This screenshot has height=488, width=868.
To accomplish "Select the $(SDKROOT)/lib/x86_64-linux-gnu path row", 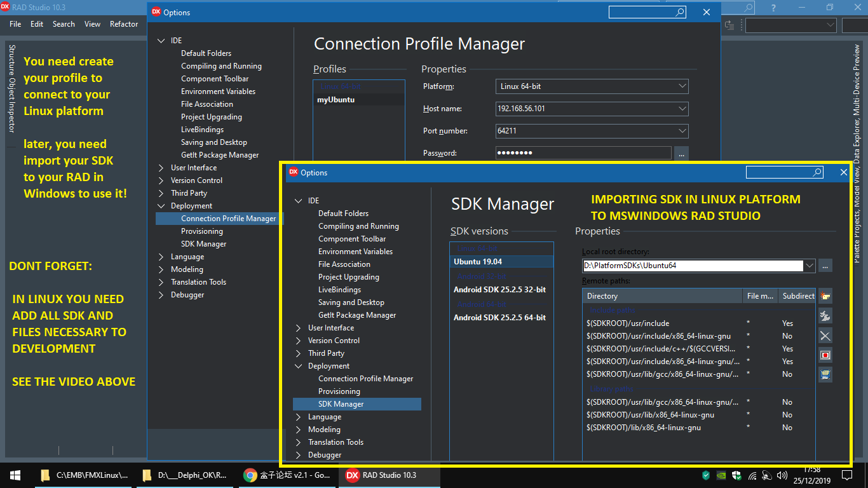I will point(699,428).
